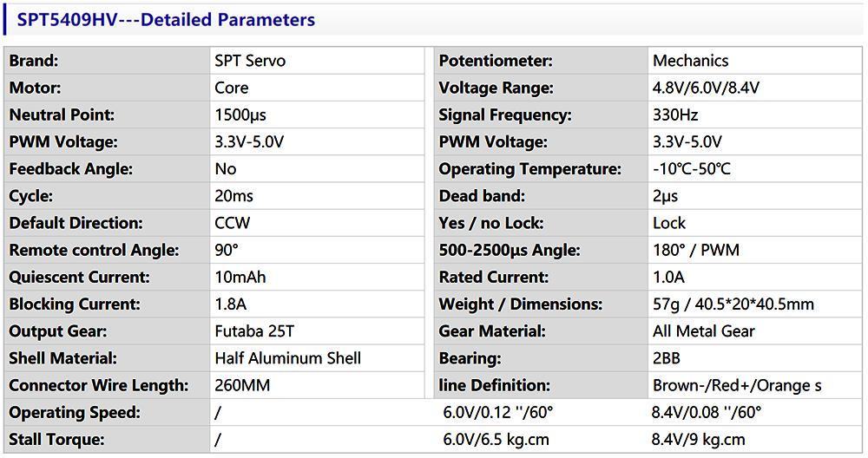Viewport: 868px width, 458px height.
Task: Select the Voltage Range 4.8V/6.0V/8.4V value
Action: (704, 88)
